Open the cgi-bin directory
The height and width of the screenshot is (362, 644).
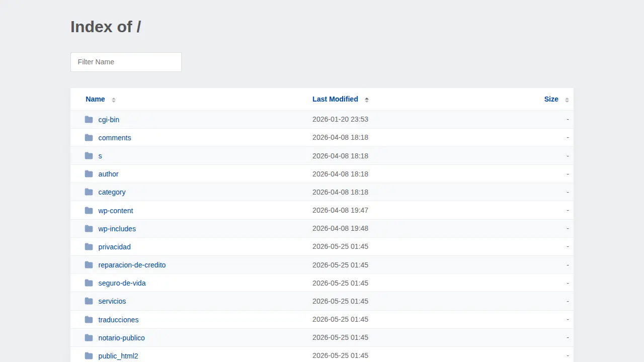(109, 120)
